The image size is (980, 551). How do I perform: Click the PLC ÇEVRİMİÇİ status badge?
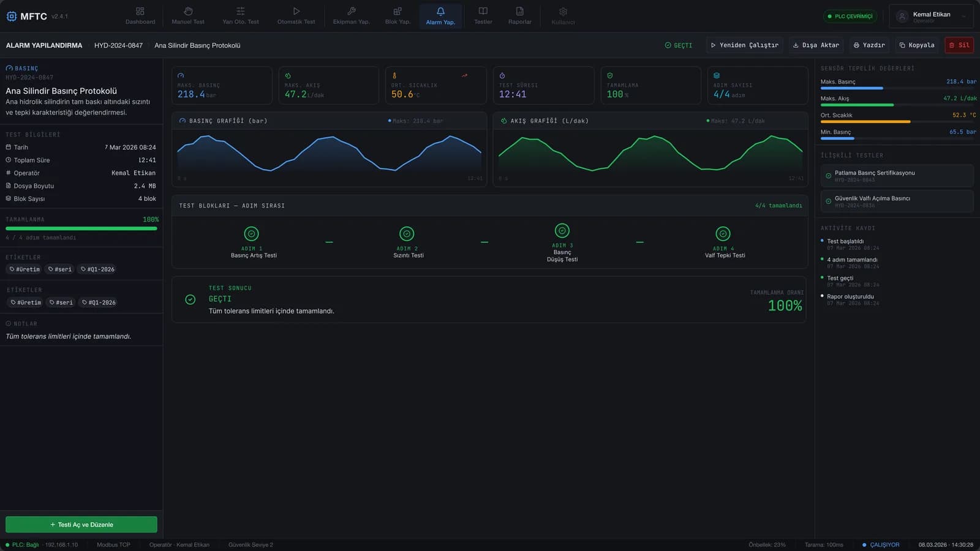(850, 17)
